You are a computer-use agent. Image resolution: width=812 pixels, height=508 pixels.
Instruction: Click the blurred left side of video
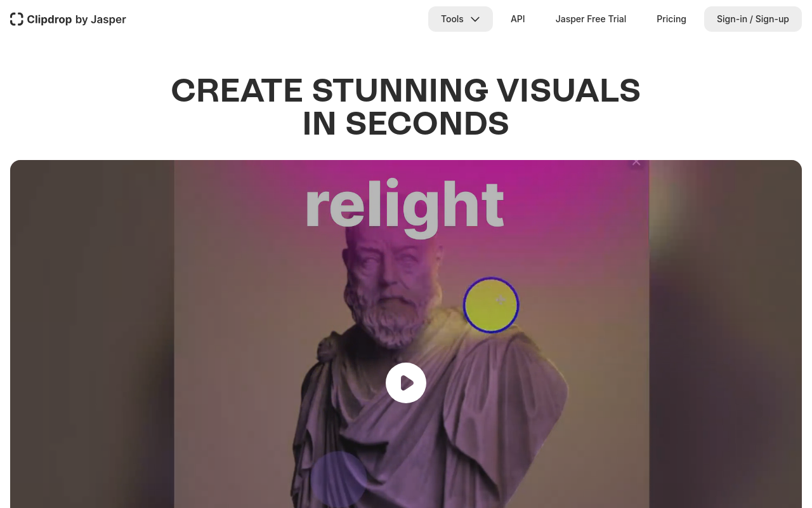[x=92, y=334]
